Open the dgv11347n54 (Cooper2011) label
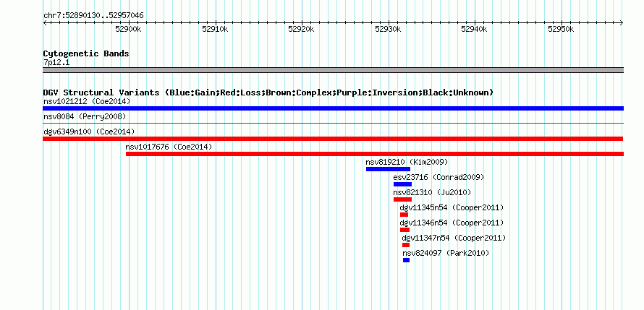Screen dimensions: 644x310 click(x=454, y=238)
